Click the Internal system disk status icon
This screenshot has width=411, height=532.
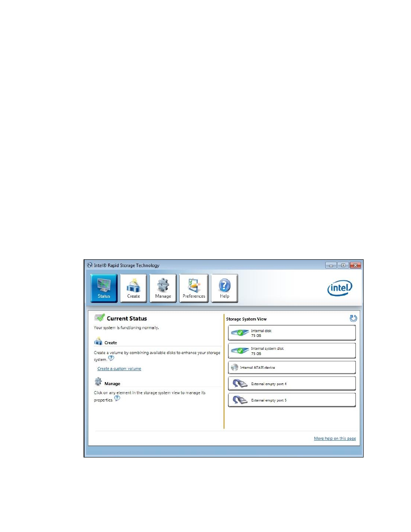(x=240, y=351)
